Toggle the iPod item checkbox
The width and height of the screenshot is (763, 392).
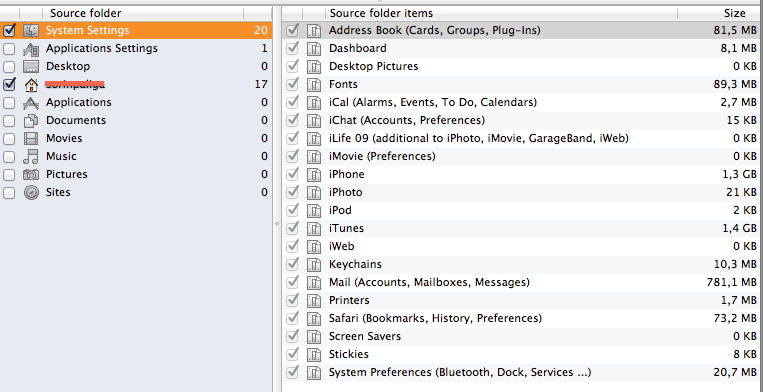coord(292,210)
